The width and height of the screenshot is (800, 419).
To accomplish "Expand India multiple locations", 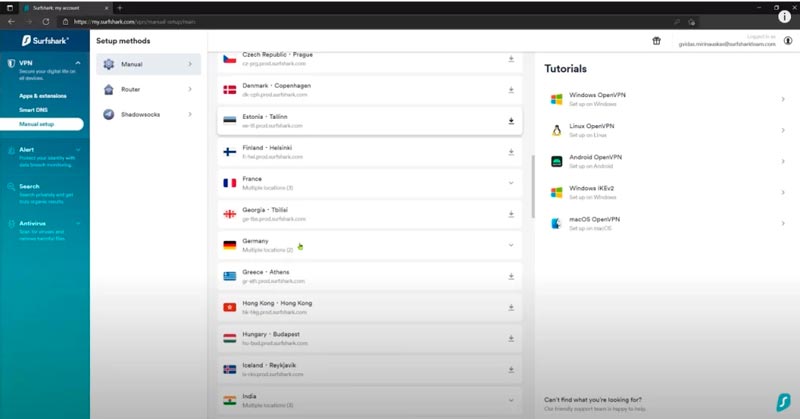I will [511, 401].
